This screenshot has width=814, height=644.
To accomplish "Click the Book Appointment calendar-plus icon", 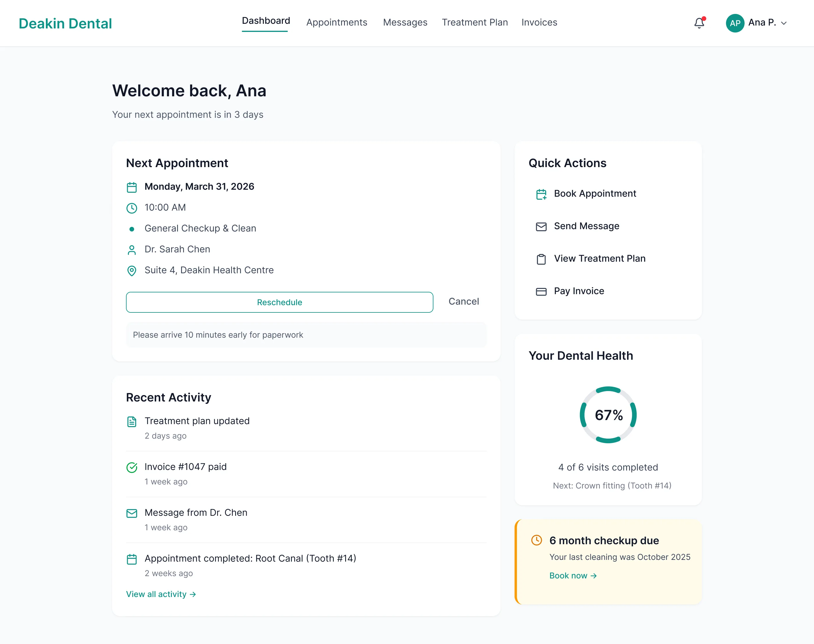I will pos(541,194).
